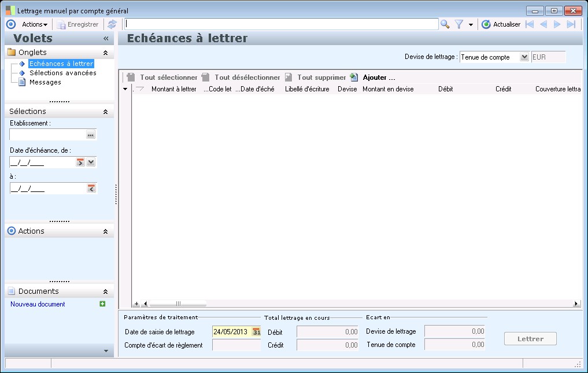Click the Enregistrer save button
This screenshot has width=588, height=373.
77,24
